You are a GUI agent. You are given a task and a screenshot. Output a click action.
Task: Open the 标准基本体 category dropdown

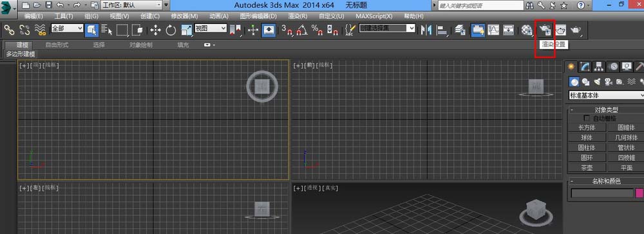click(606, 95)
